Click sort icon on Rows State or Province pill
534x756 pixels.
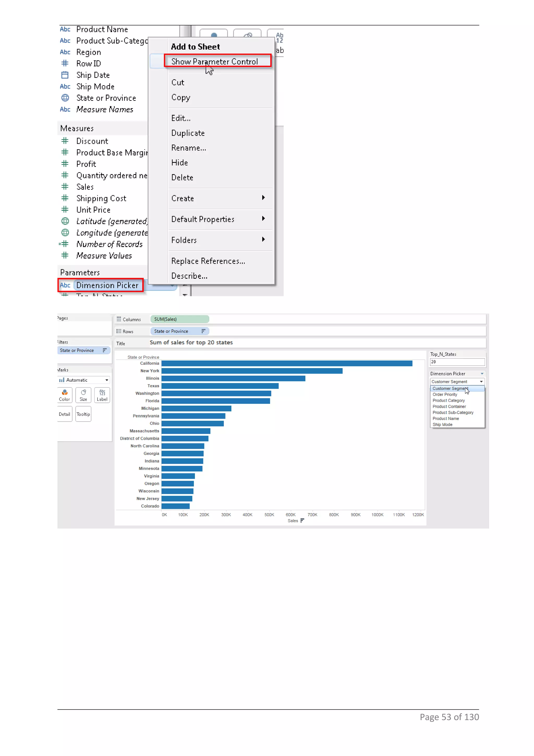coord(203,331)
